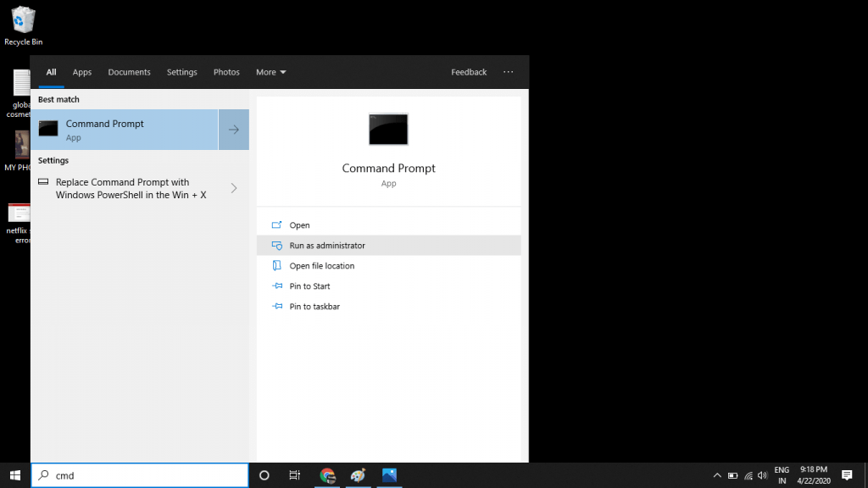The width and height of the screenshot is (868, 488).
Task: Choose Open file location option
Action: coord(321,266)
